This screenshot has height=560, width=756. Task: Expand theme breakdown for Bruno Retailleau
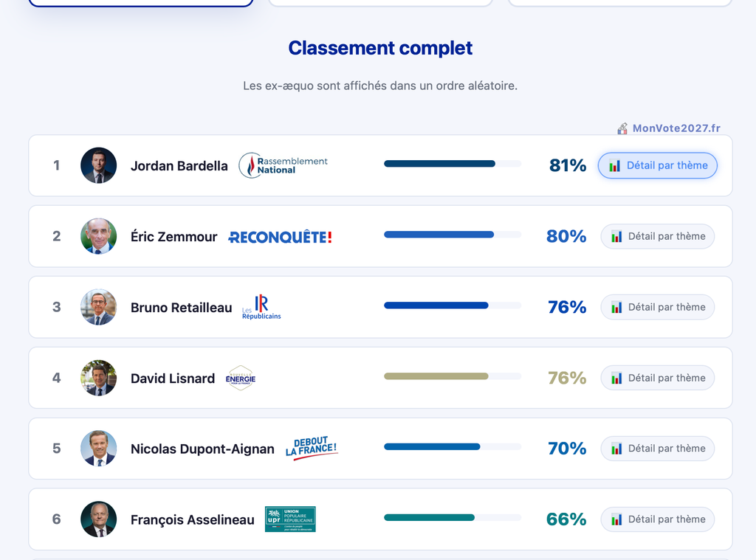(x=657, y=307)
